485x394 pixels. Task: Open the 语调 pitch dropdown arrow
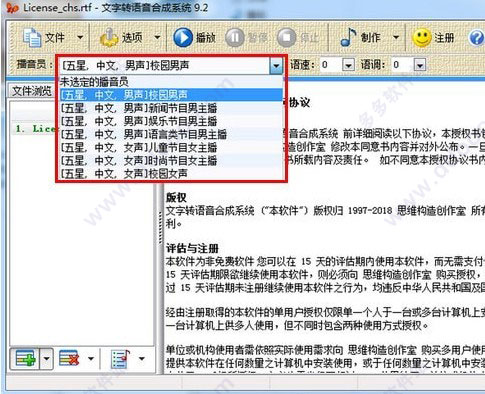tap(420, 65)
